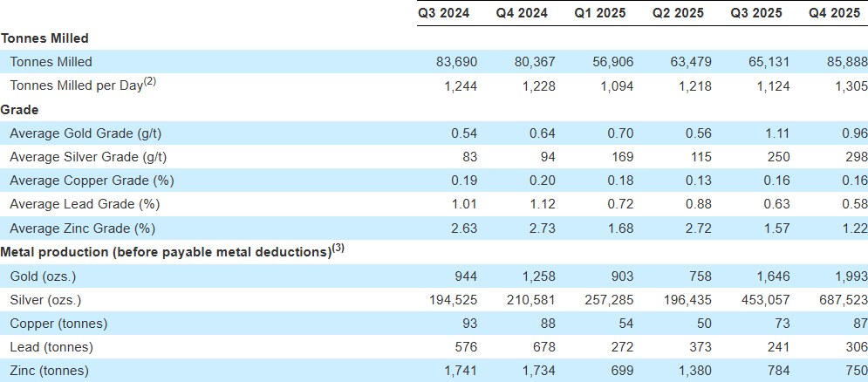Click the Copper (tonnes) row label
Screen dimensions: 868x382
(58, 323)
